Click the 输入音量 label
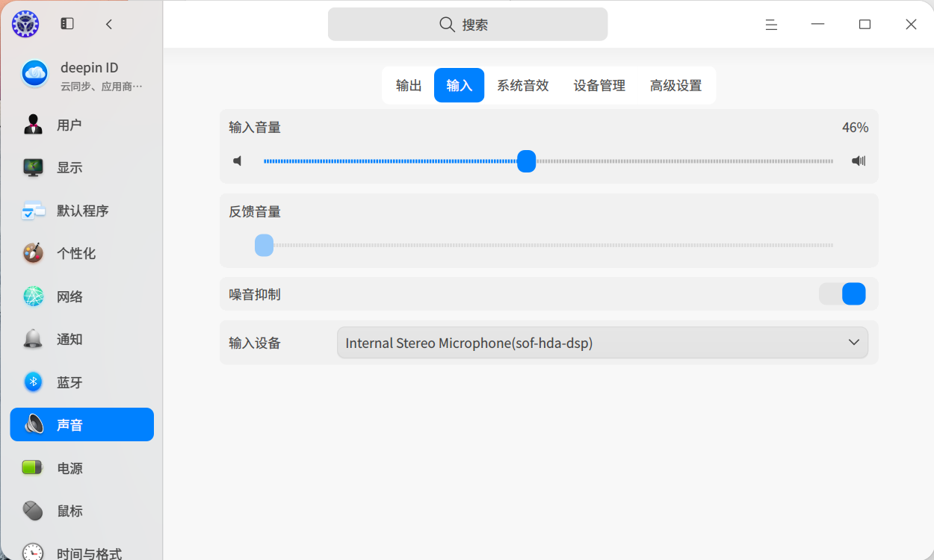 255,127
